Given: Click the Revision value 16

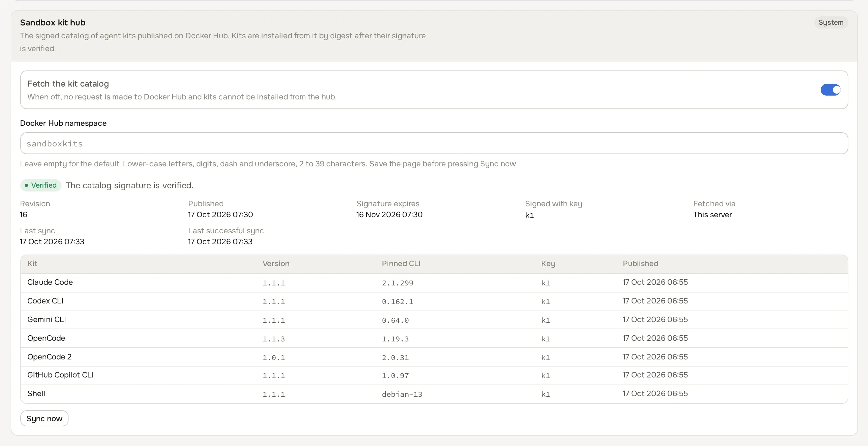Looking at the screenshot, I should pyautogui.click(x=23, y=214).
